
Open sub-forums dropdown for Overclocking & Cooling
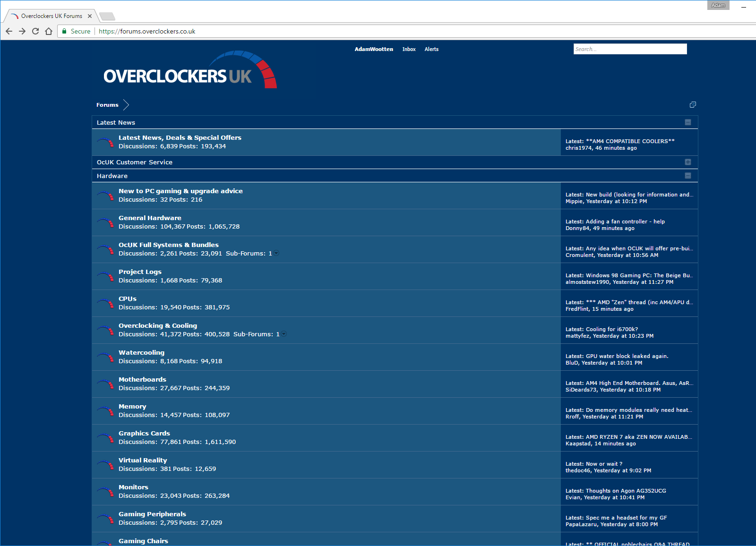284,334
